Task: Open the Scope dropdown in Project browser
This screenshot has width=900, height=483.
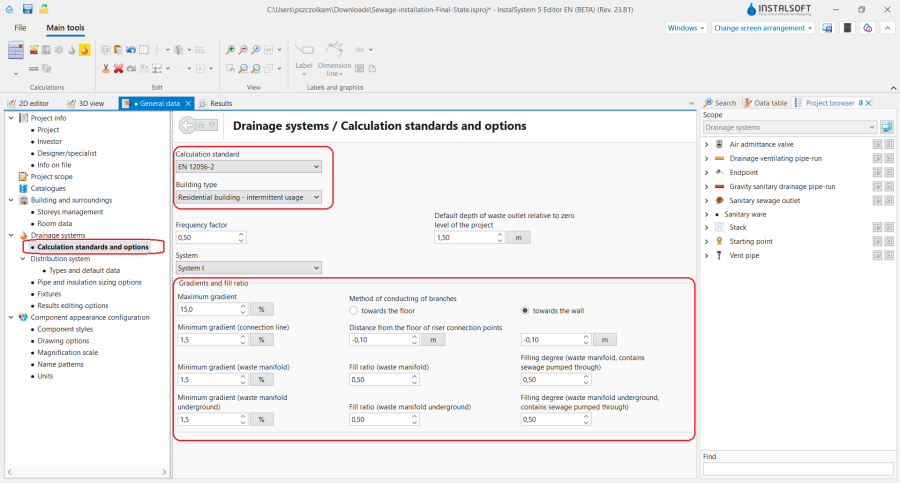Action: (790, 127)
